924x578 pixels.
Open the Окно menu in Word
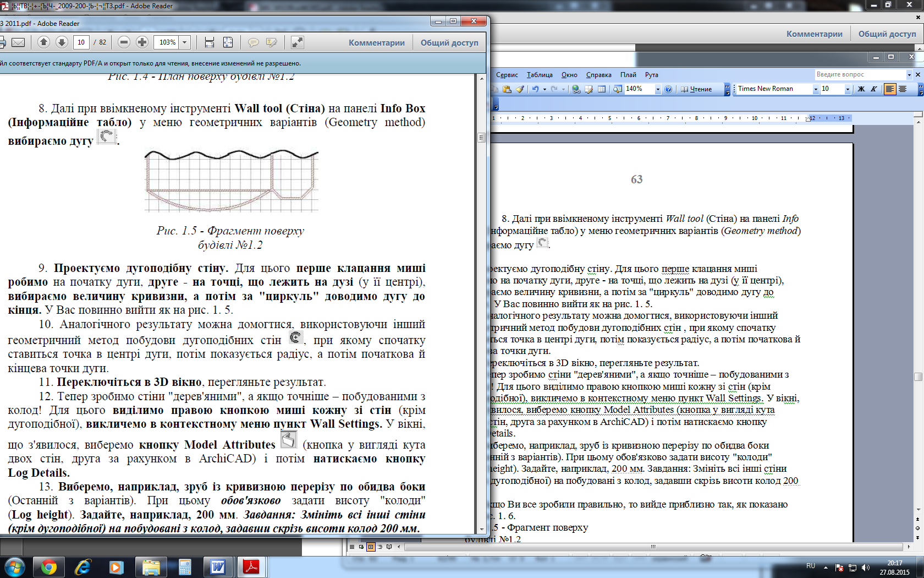(569, 75)
